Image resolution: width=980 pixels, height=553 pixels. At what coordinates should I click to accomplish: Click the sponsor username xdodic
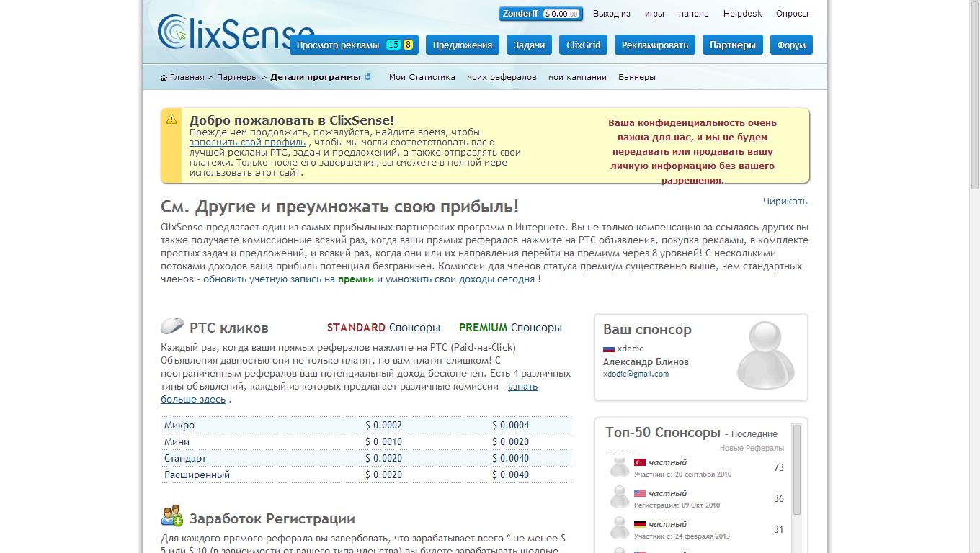tap(631, 349)
